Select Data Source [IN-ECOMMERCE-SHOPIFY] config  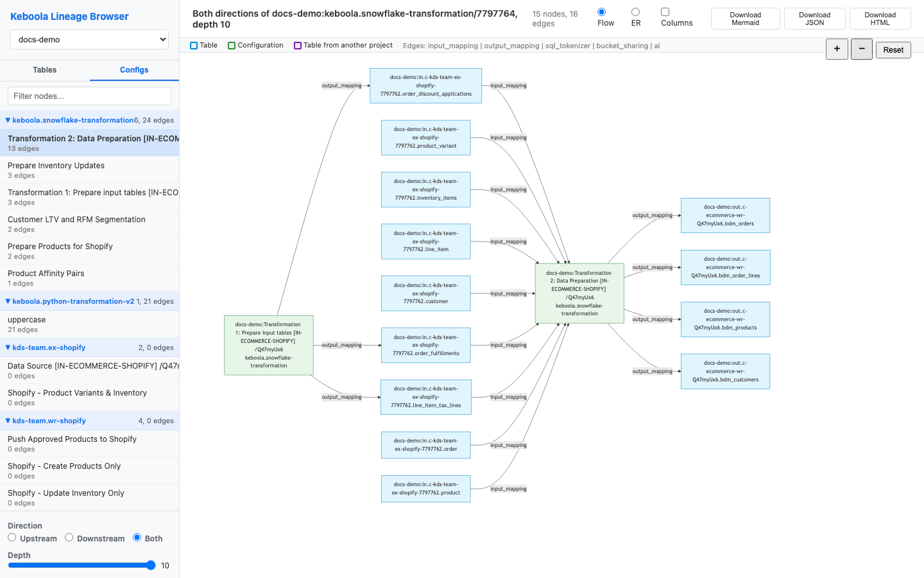89,371
